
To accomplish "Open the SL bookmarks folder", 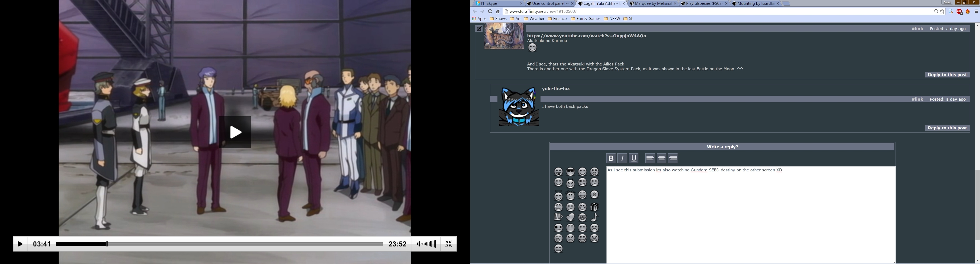I will click(x=629, y=19).
